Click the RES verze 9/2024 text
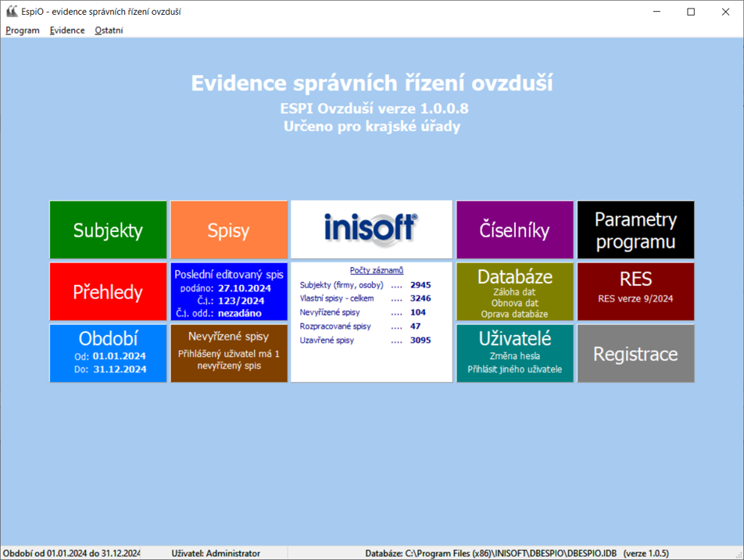The width and height of the screenshot is (744, 560). (636, 298)
